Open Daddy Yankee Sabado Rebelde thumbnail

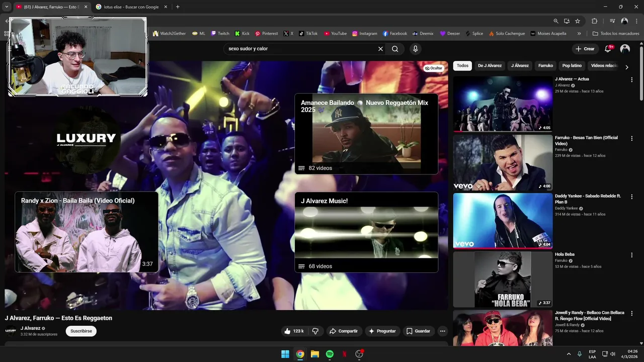coord(503,221)
